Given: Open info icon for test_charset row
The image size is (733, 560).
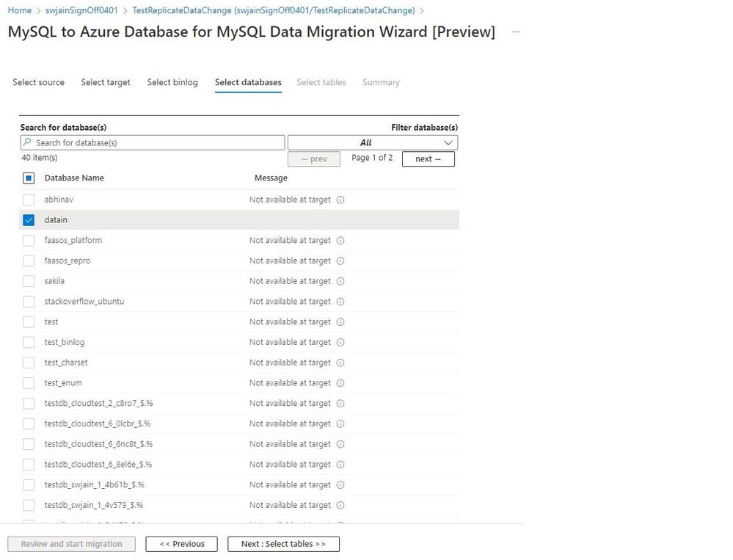Looking at the screenshot, I should point(340,363).
